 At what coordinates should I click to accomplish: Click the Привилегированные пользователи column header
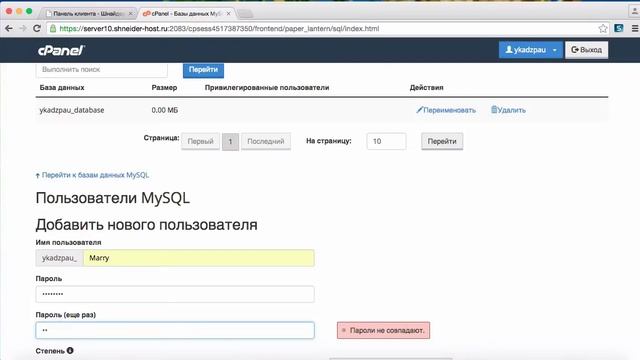click(267, 87)
